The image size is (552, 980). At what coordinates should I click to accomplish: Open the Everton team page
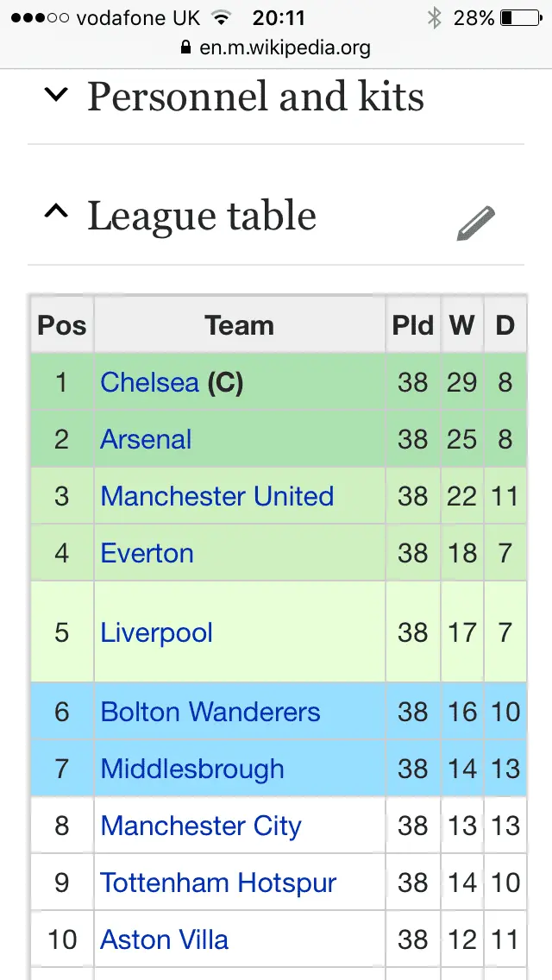pos(147,553)
